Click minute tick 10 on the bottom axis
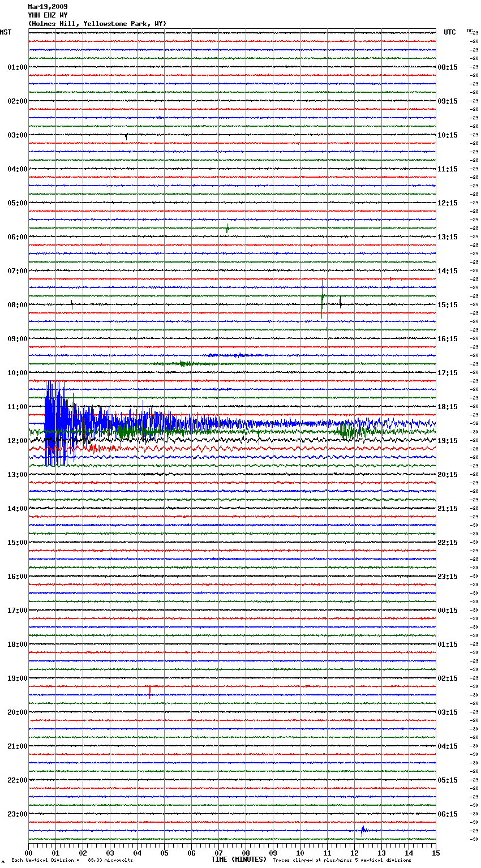The width and height of the screenshot is (481, 868). pos(300,853)
